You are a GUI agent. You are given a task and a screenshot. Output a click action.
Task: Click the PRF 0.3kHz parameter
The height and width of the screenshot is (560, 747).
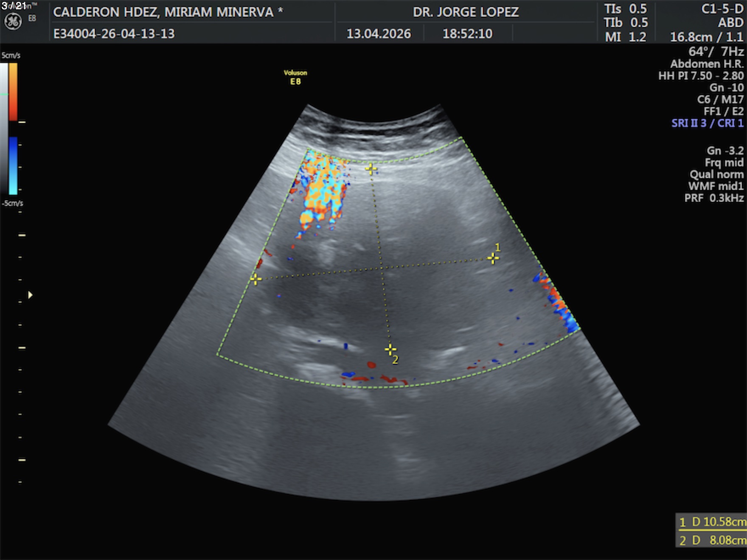(714, 198)
